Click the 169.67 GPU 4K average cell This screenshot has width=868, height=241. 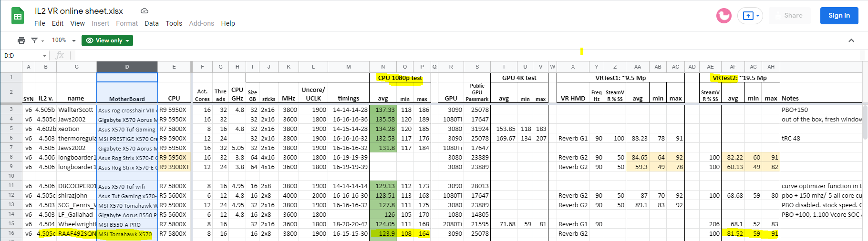pos(504,138)
